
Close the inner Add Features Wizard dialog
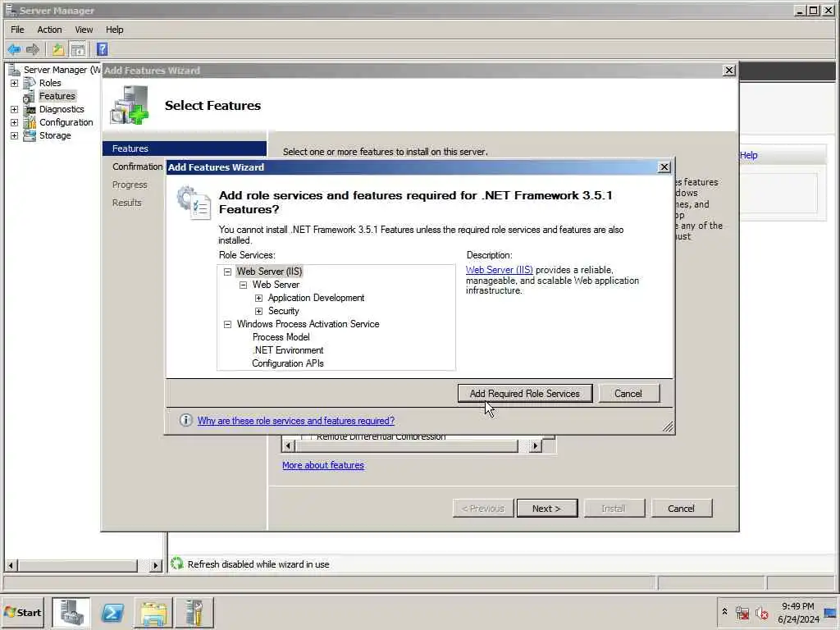pyautogui.click(x=664, y=167)
